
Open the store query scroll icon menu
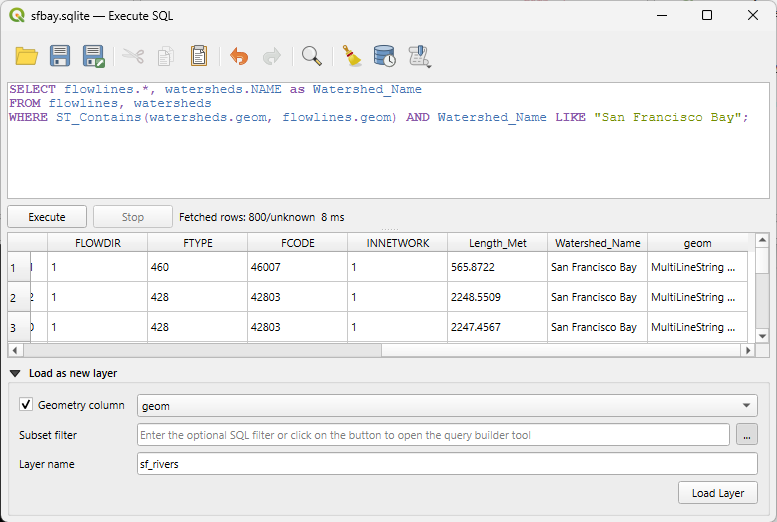point(419,56)
